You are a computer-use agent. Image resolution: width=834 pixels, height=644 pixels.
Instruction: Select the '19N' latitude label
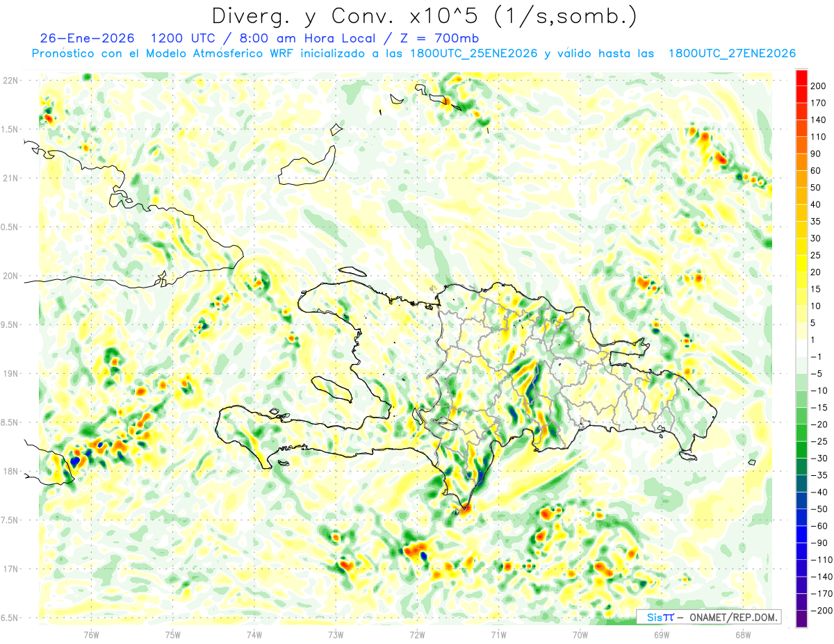click(x=10, y=374)
